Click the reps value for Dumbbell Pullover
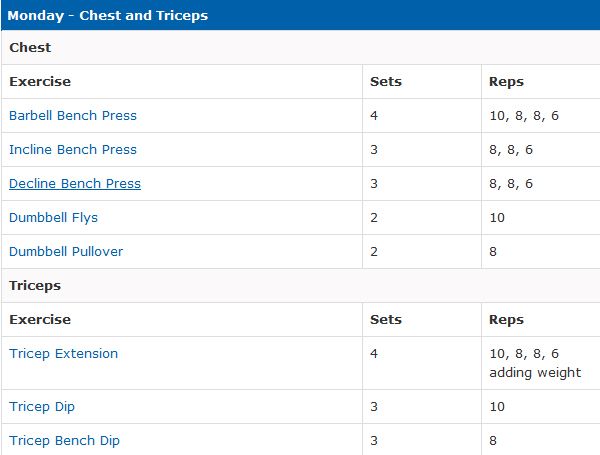Viewport: 600px width, 455px height. point(493,251)
